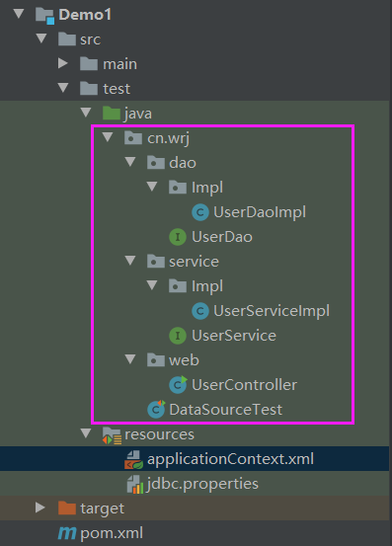Select the UserDao interface name
This screenshot has width=392, height=546.
point(222,237)
